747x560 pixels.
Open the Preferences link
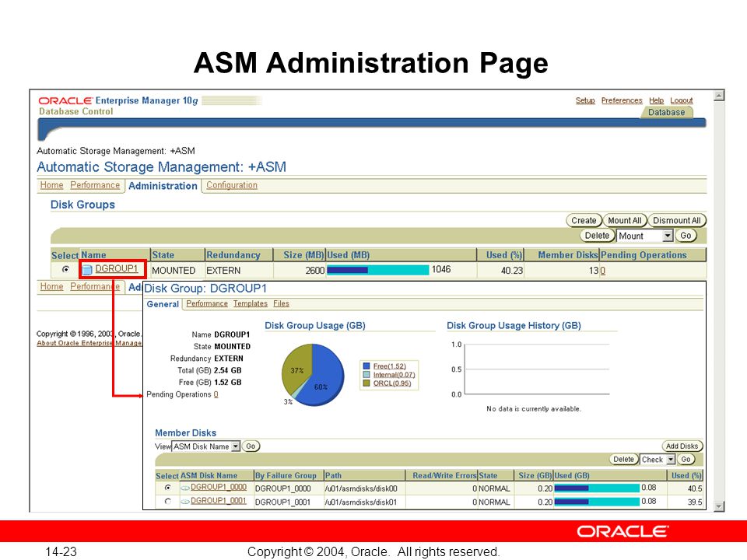[x=622, y=100]
